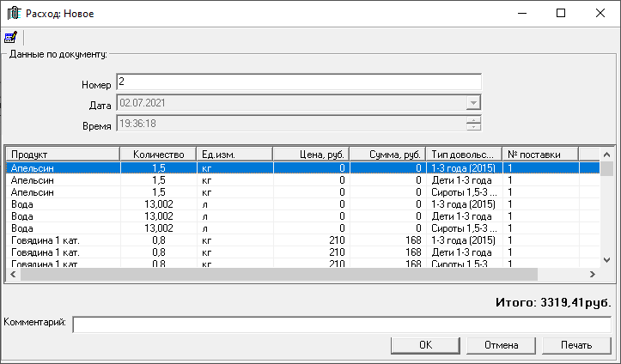Sort by Продукт column header

pos(63,155)
